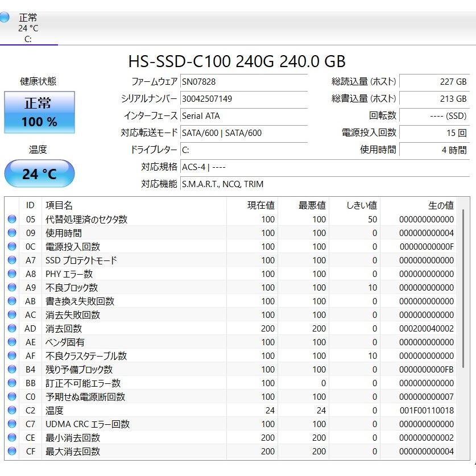Click raw value 000000000007 in C0 row
Screen dimensions: 476x476
(x=426, y=397)
